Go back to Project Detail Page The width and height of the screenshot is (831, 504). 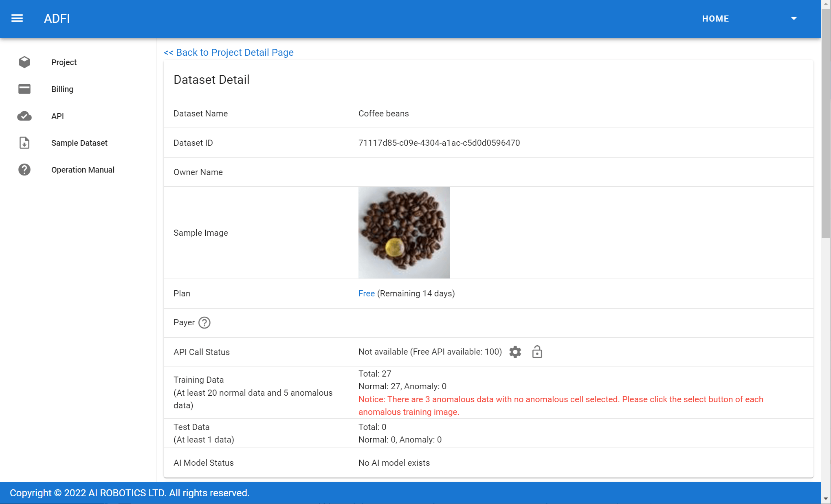coord(229,53)
